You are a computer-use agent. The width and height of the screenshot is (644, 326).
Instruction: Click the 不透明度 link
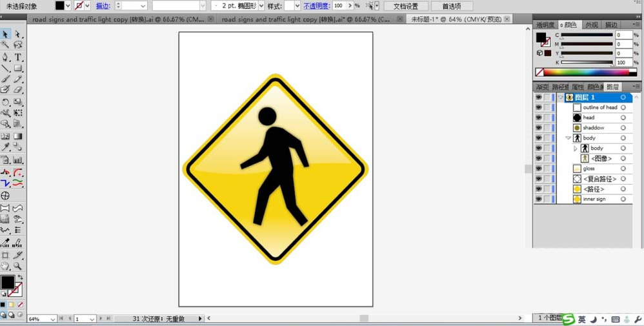317,6
